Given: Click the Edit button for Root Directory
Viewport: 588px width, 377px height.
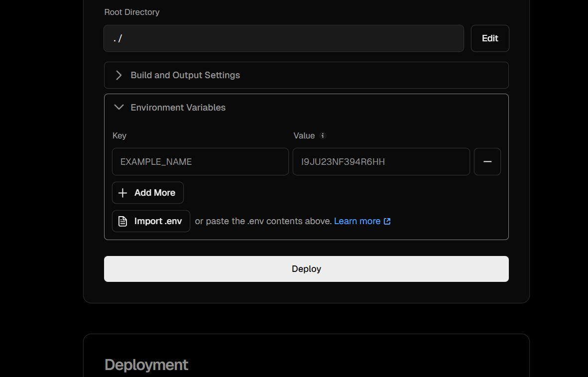Looking at the screenshot, I should tap(490, 38).
